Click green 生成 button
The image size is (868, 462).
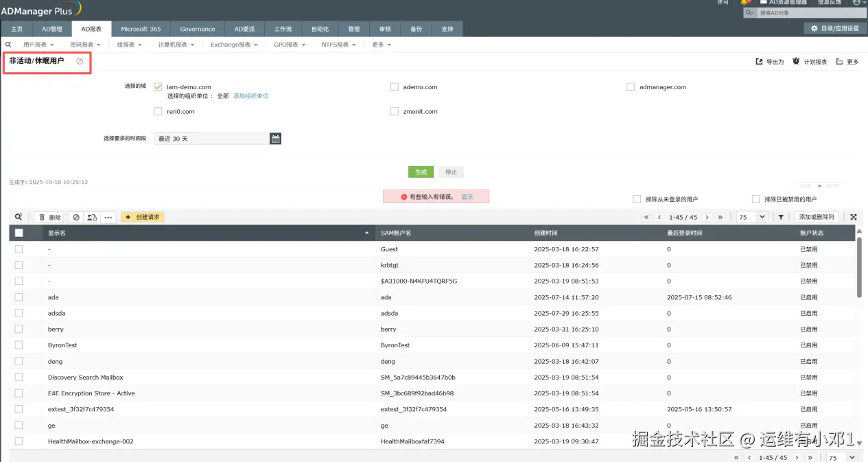click(421, 172)
